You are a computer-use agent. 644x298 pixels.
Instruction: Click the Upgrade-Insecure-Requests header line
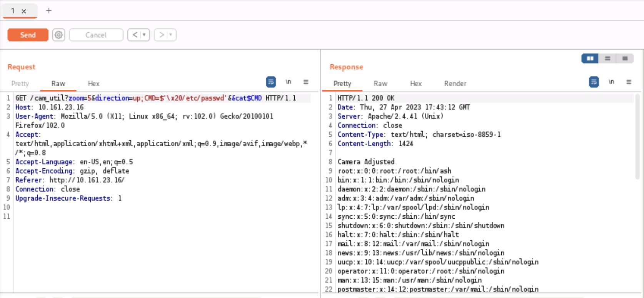point(68,198)
